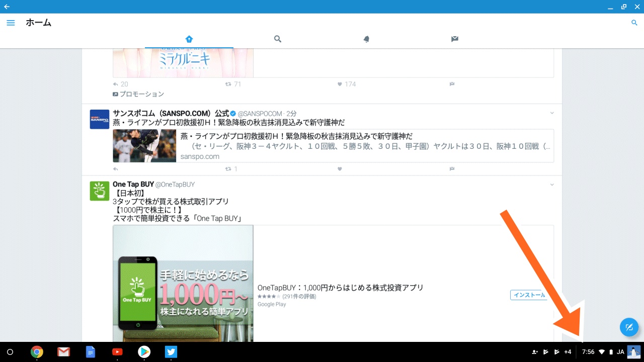644x362 pixels.
Task: Open サンスポコム account name link
Action: click(x=171, y=114)
